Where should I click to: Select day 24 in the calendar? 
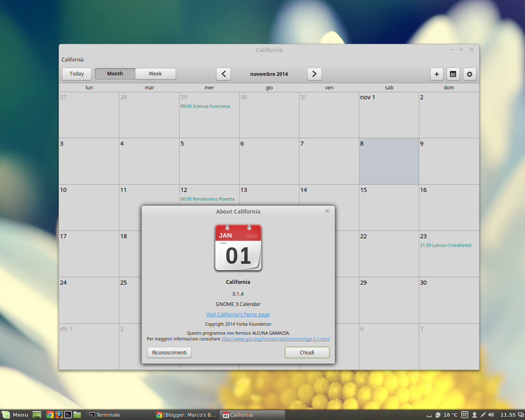tap(89, 300)
